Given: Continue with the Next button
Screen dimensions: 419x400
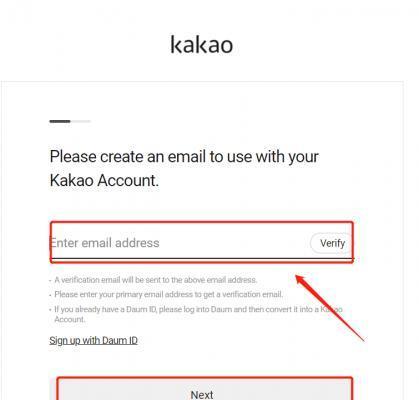Looking at the screenshot, I should (x=202, y=395).
